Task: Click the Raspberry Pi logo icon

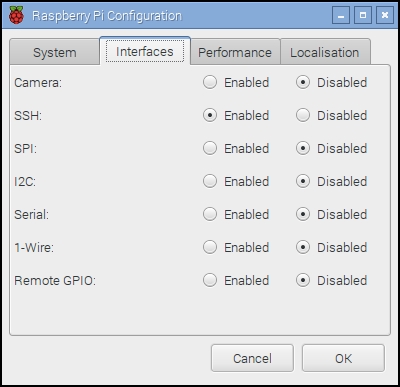Action: pos(16,15)
